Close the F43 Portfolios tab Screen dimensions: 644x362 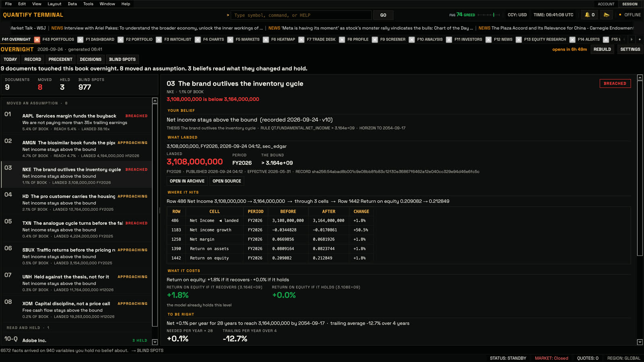point(80,39)
